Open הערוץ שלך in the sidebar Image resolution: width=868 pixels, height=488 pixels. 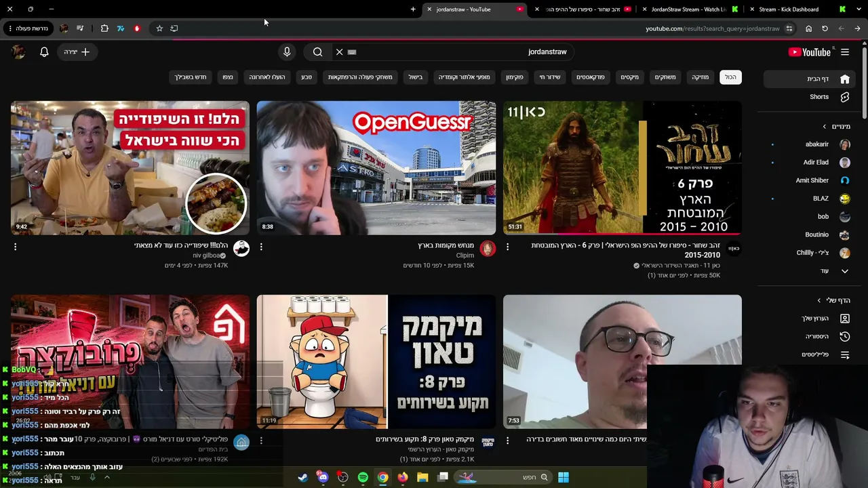coord(810,319)
